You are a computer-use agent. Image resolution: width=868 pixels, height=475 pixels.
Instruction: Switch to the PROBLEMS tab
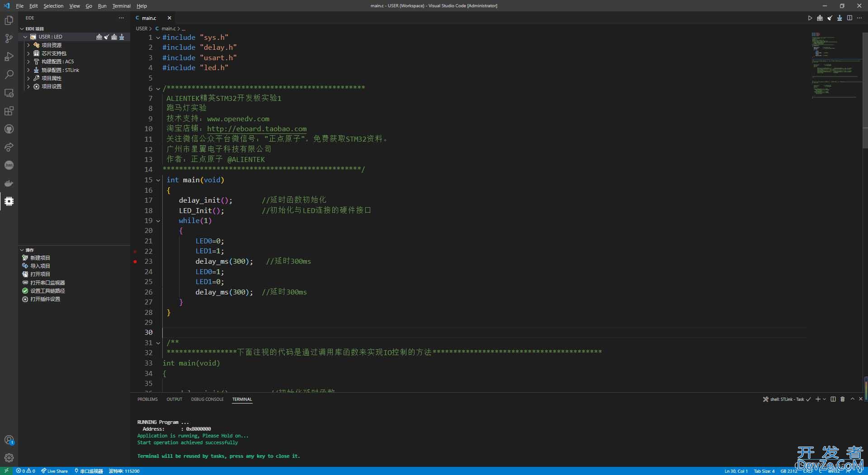coord(147,399)
